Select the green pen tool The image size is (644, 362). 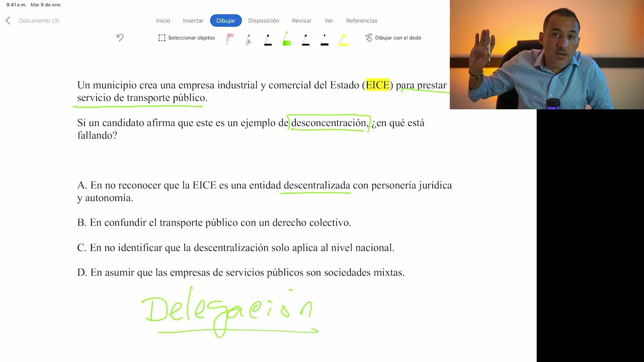[287, 39]
